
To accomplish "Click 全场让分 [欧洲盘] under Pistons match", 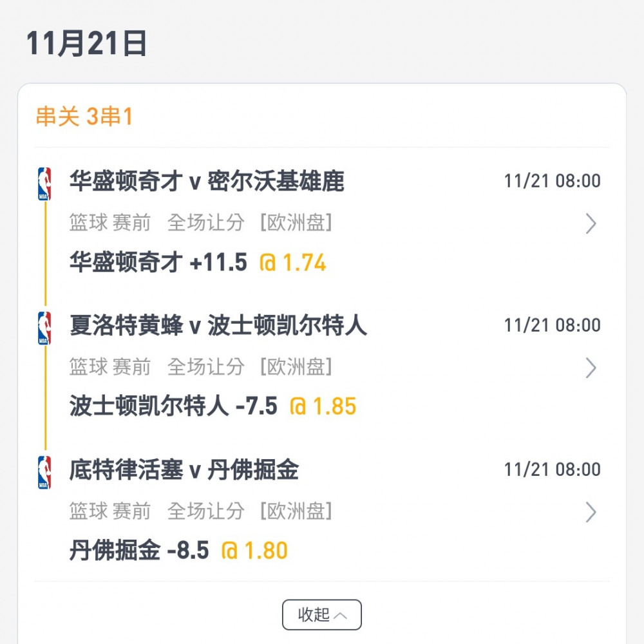I will [x=250, y=511].
